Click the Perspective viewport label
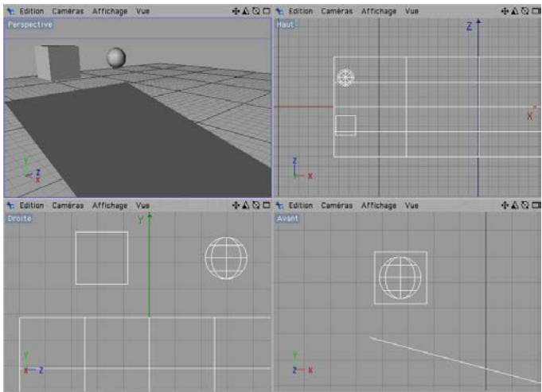The width and height of the screenshot is (542, 392). [x=29, y=25]
